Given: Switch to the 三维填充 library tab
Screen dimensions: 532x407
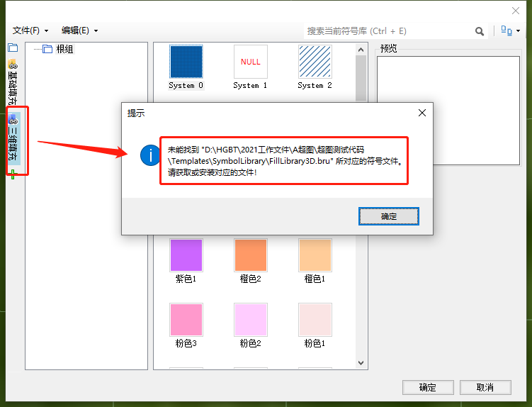Looking at the screenshot, I should pos(13,138).
